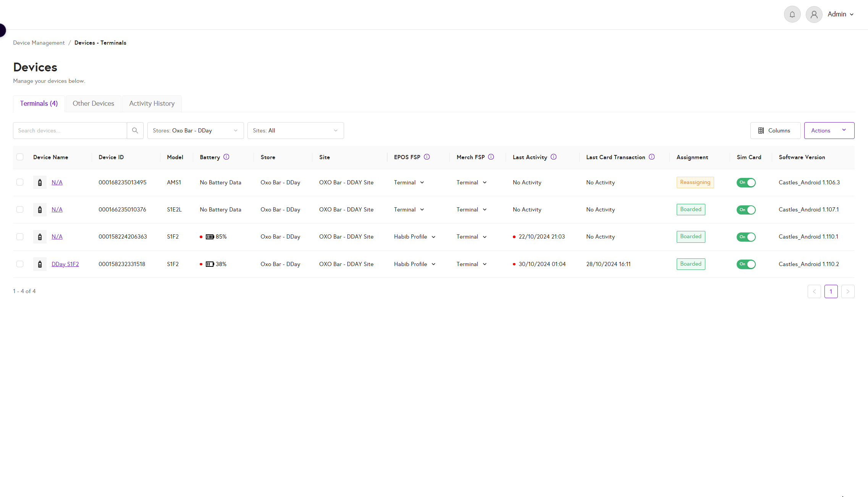Image resolution: width=868 pixels, height=497 pixels.
Task: Click the user avatar icon
Action: (x=814, y=15)
